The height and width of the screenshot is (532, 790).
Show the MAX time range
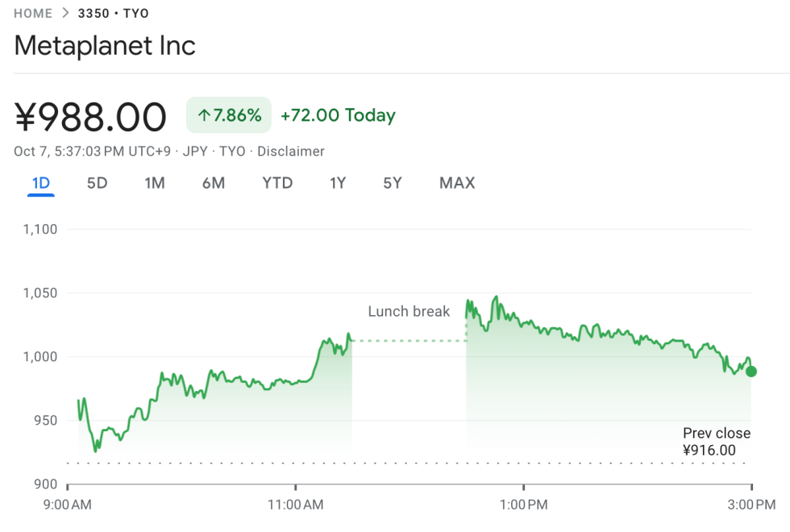[x=457, y=183]
